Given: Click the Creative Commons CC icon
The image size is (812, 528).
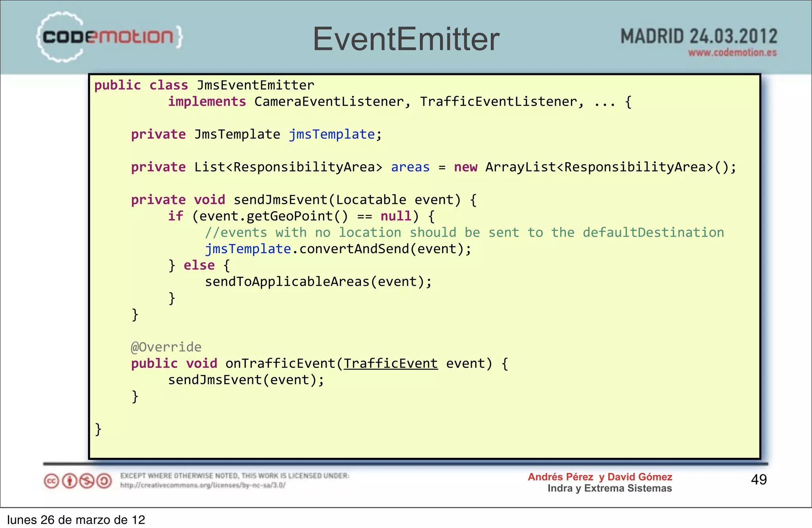Looking at the screenshot, I should point(51,481).
